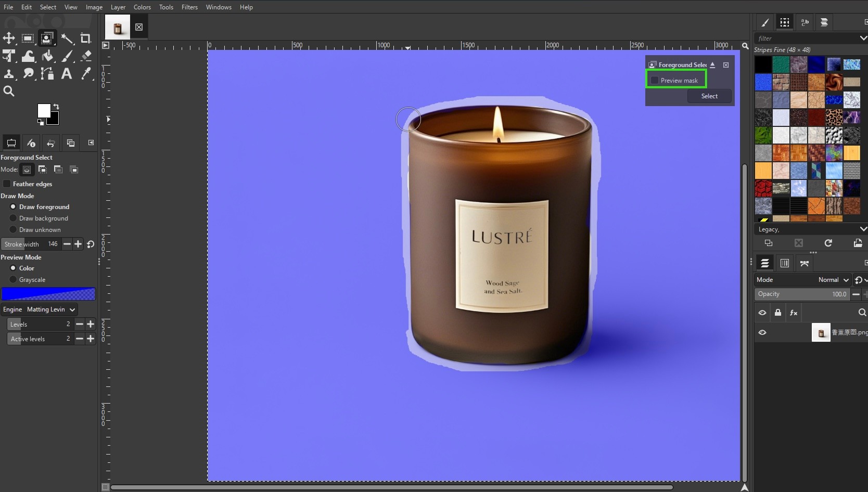Switch to Undo History tab

click(51, 143)
